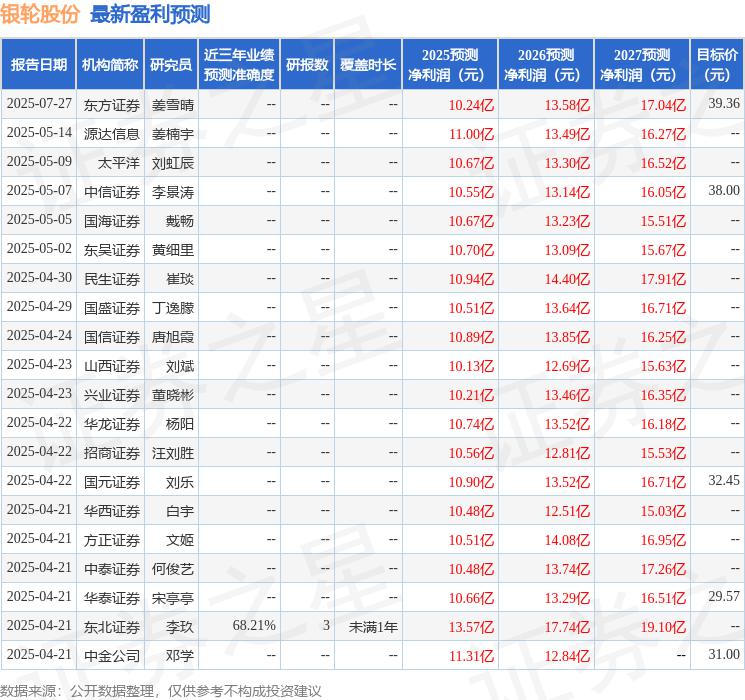
Task: Select the 覆盖时长 column header
Action: (x=368, y=65)
